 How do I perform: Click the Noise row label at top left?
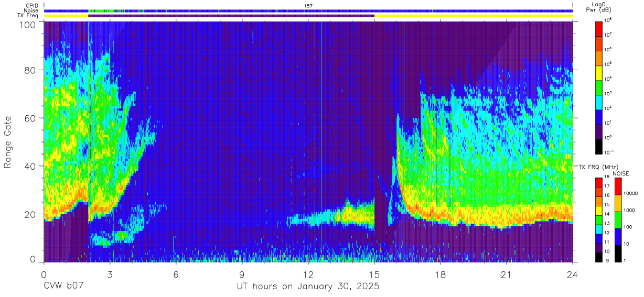(x=31, y=10)
